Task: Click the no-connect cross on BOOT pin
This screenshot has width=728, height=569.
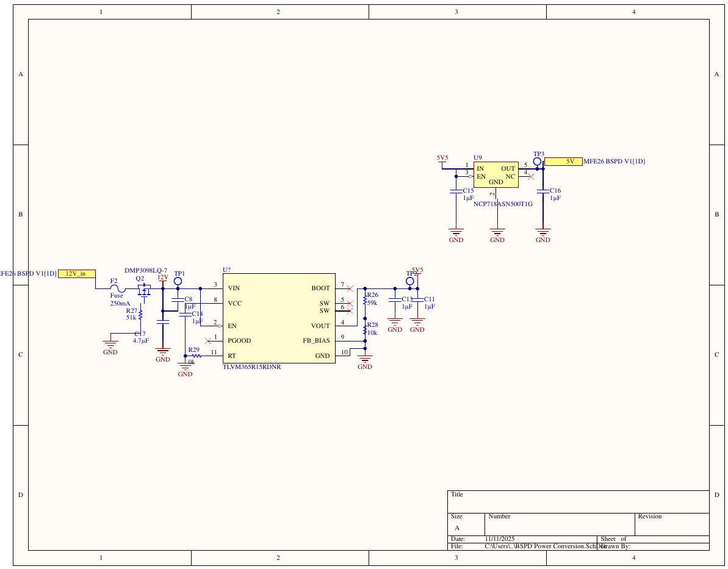Action: (x=350, y=288)
